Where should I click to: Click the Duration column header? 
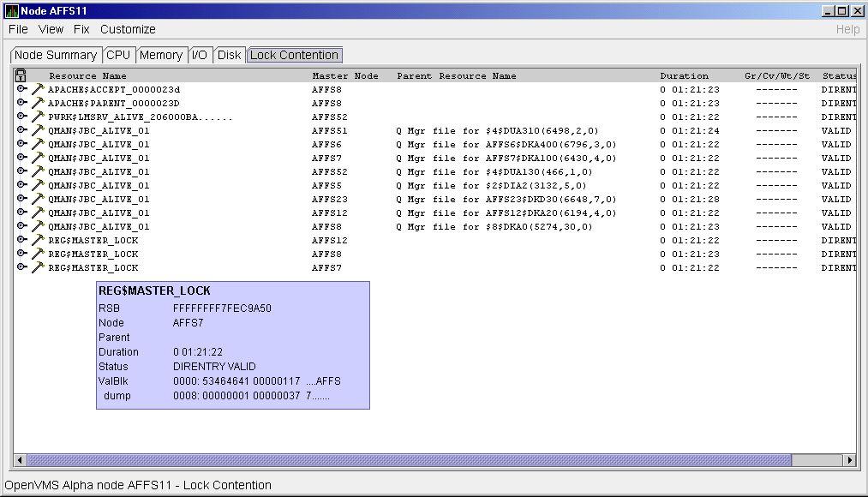(684, 75)
